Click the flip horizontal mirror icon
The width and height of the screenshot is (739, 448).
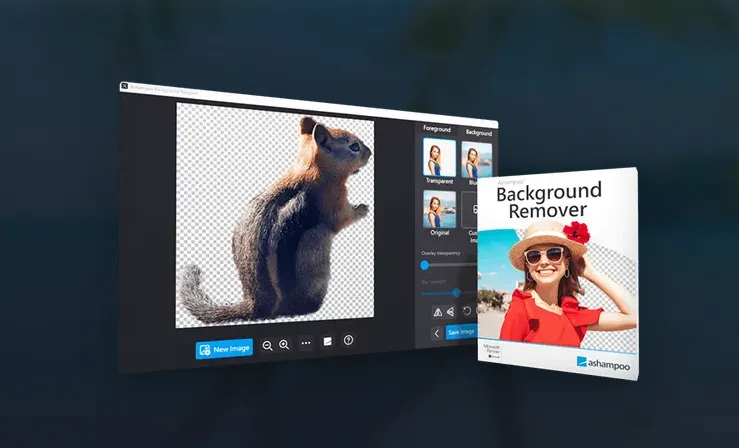(437, 312)
